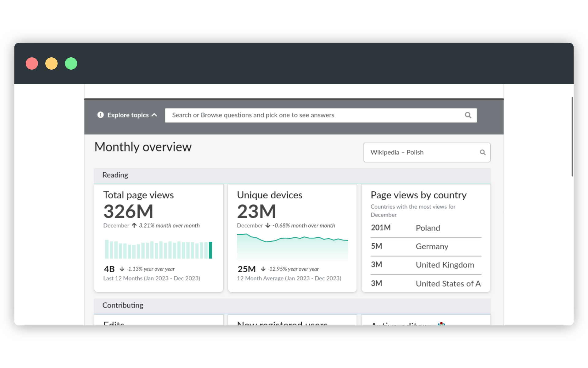Image resolution: width=588 pixels, height=368 pixels.
Task: Open Page views by country metric
Action: 418,195
